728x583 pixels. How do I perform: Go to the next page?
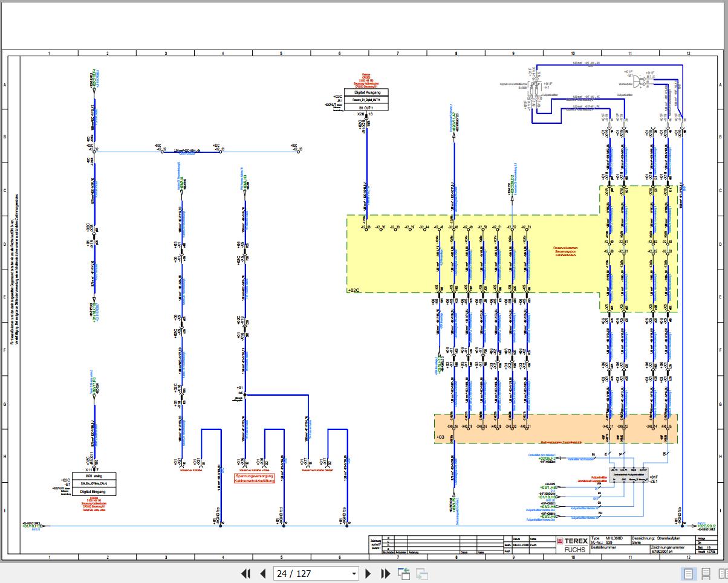[x=368, y=573]
